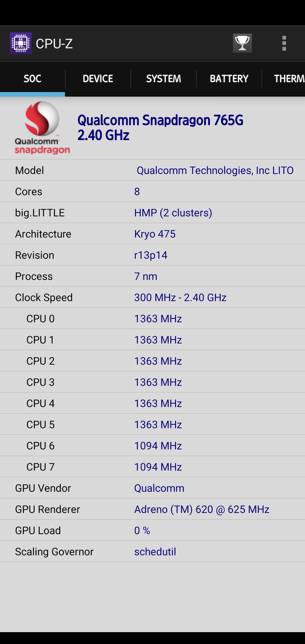Viewport: 305px width, 644px height.
Task: Tap the CPU 7 frequency row
Action: pos(152,467)
